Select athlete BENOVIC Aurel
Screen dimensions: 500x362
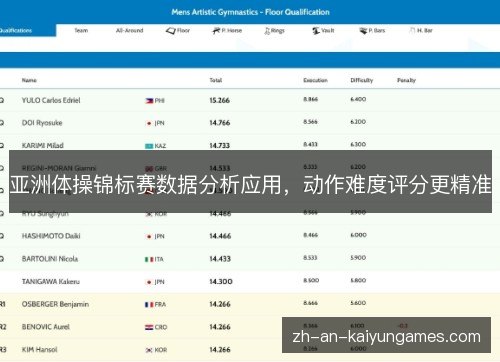[x=46, y=327]
